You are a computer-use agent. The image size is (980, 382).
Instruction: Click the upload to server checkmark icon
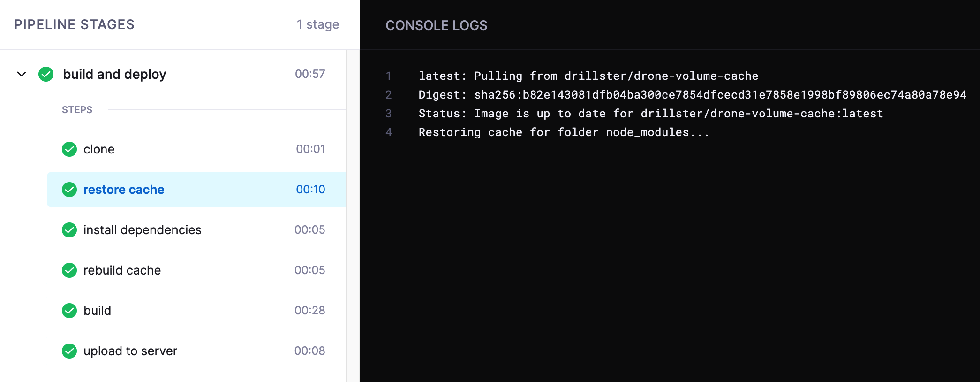pyautogui.click(x=69, y=351)
